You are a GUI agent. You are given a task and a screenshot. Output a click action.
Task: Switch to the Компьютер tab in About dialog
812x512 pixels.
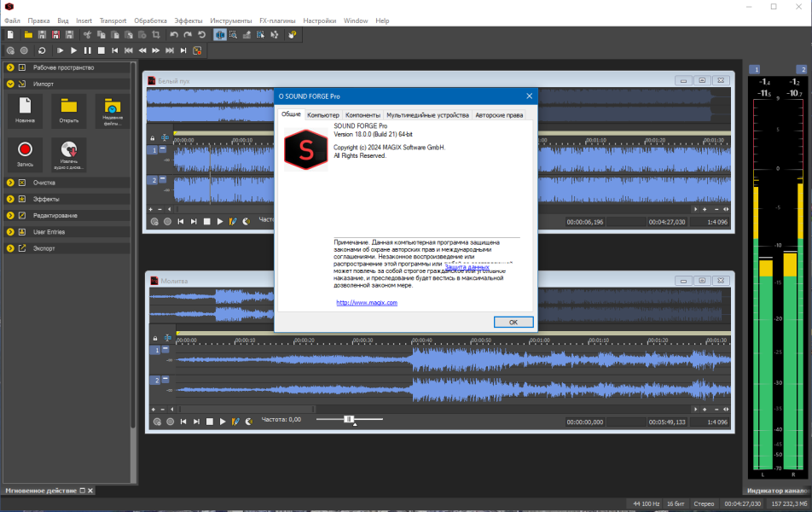tap(323, 115)
